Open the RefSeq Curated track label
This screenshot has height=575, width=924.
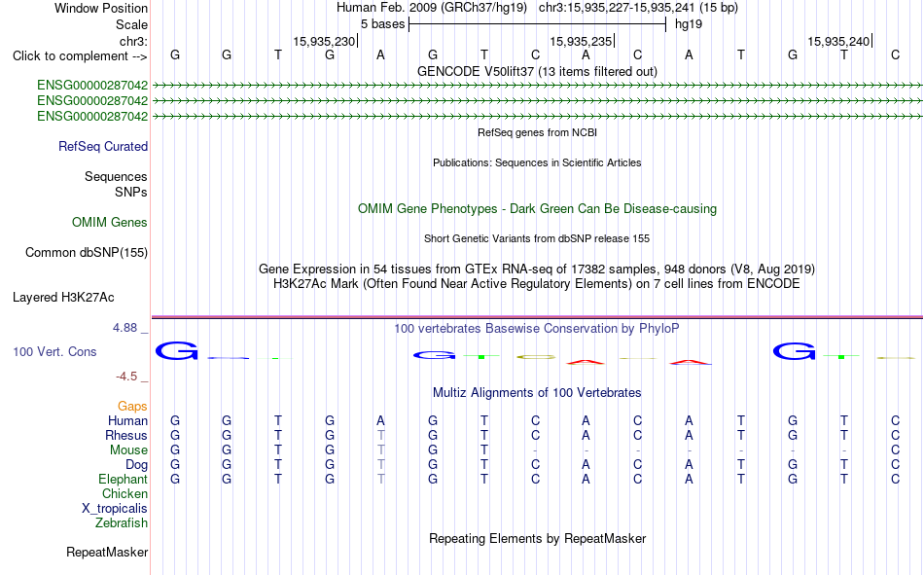click(103, 146)
